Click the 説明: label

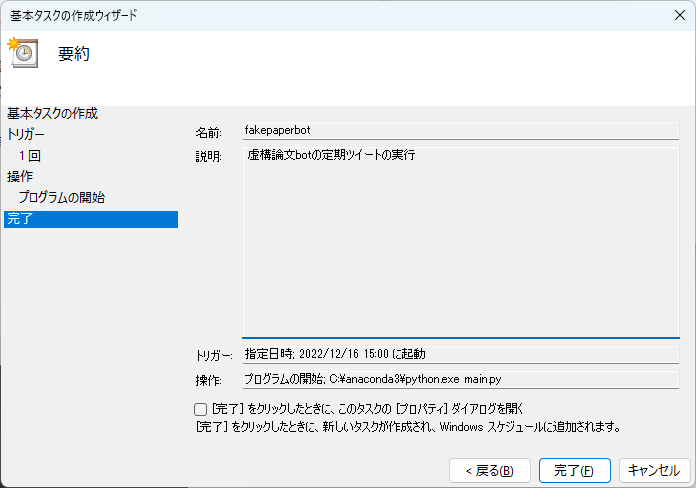[209, 156]
